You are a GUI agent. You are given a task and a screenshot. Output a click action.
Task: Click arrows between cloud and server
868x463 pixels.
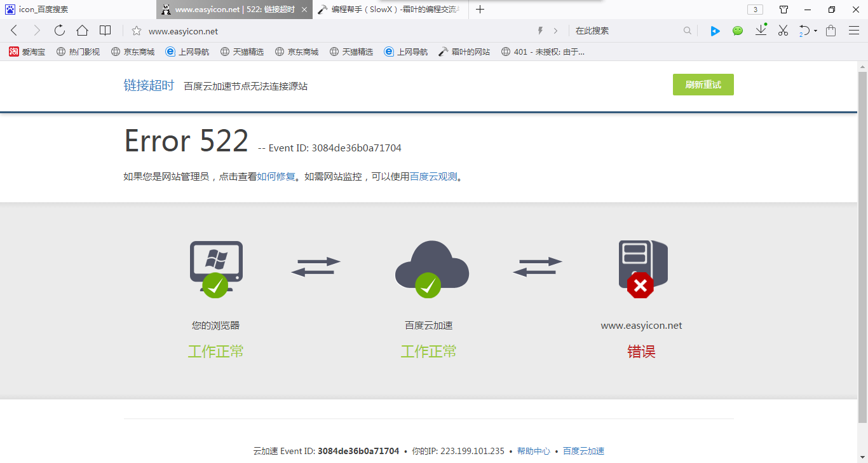point(538,266)
